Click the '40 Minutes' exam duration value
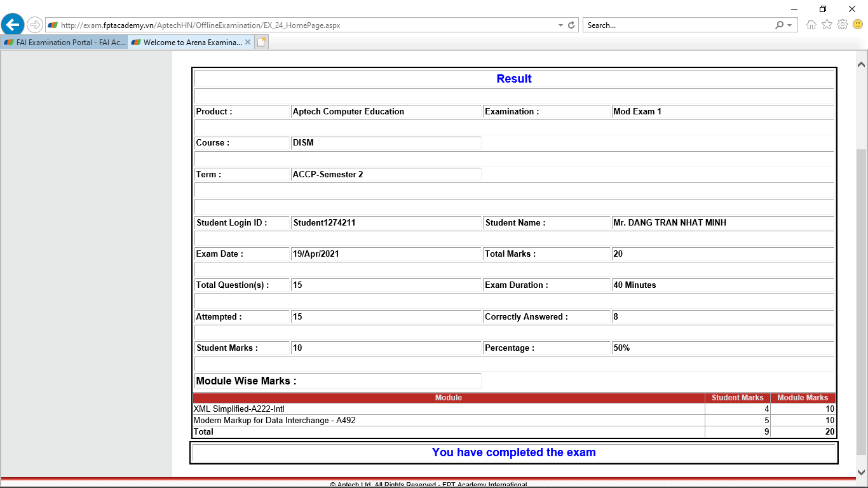This screenshot has height=488, width=868. [x=635, y=285]
